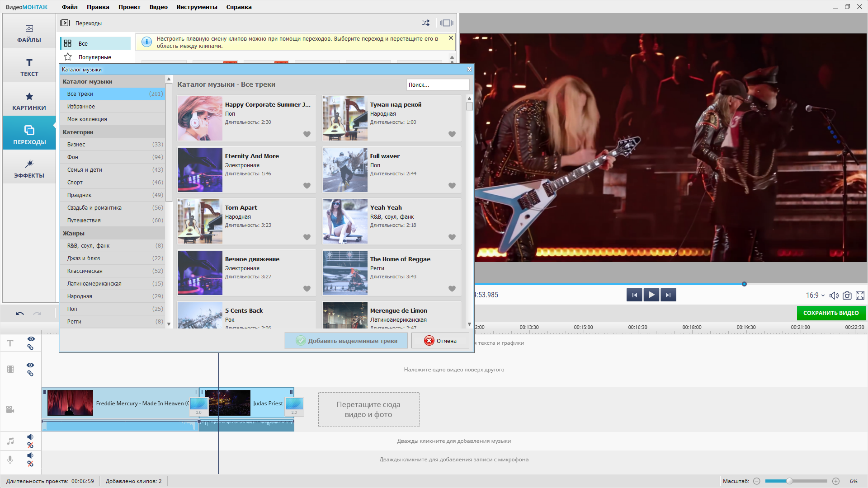Favorite the Вечное движение track heart
The width and height of the screenshot is (868, 488).
[x=307, y=289]
